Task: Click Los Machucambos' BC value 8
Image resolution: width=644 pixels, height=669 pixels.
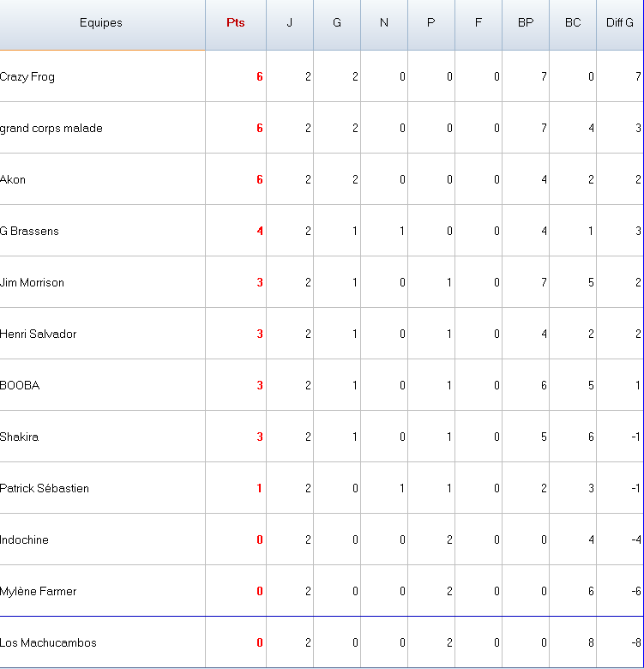Action: coord(591,643)
